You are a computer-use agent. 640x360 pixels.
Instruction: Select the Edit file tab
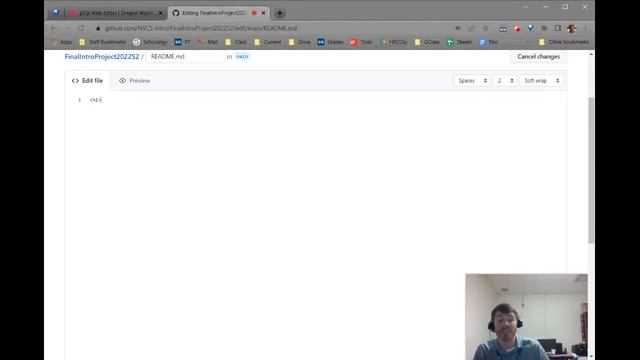click(x=87, y=81)
